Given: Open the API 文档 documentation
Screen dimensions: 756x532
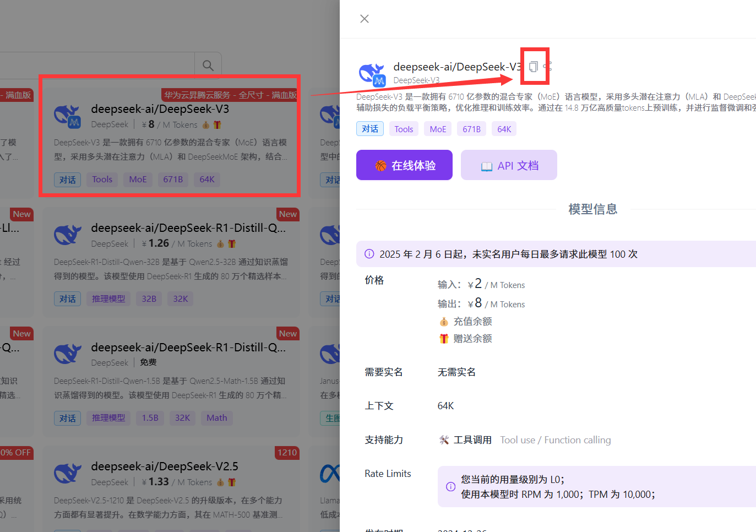Looking at the screenshot, I should 509,165.
